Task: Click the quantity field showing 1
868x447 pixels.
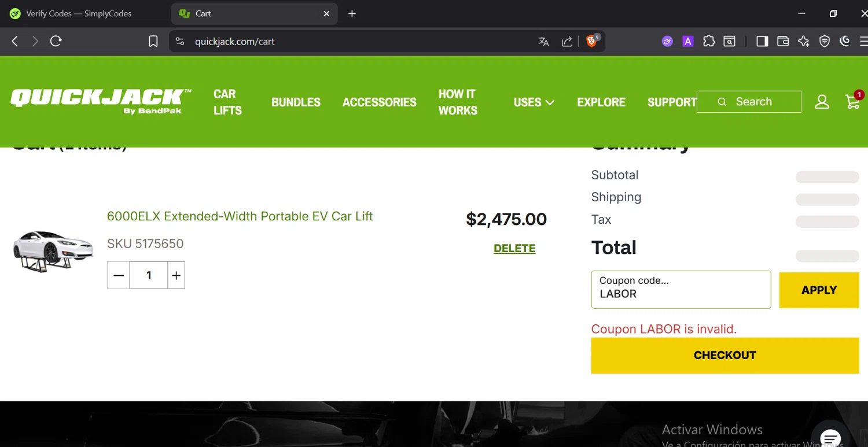Action: pos(149,275)
